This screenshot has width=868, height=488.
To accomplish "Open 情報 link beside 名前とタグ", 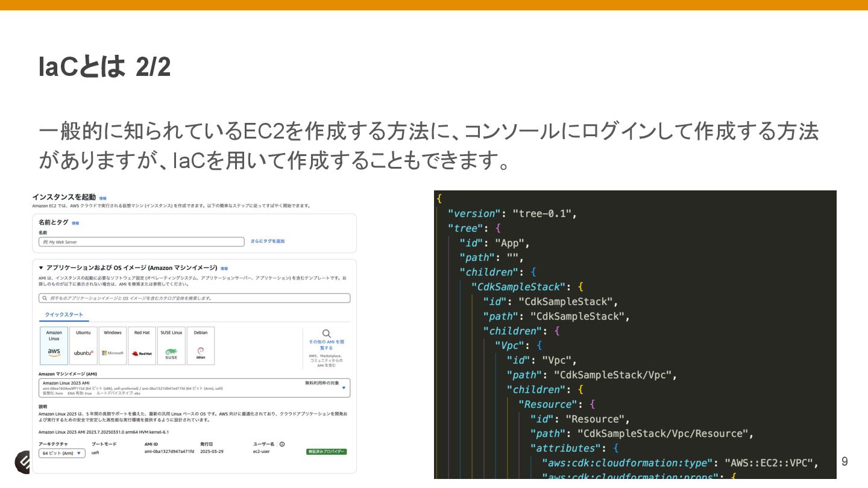I will [x=75, y=223].
